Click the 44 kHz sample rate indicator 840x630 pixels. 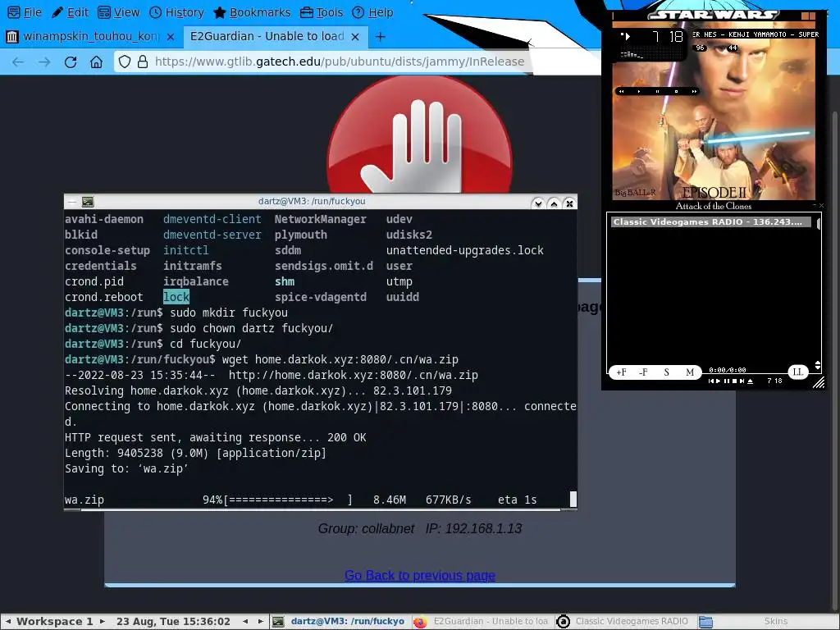(733, 48)
